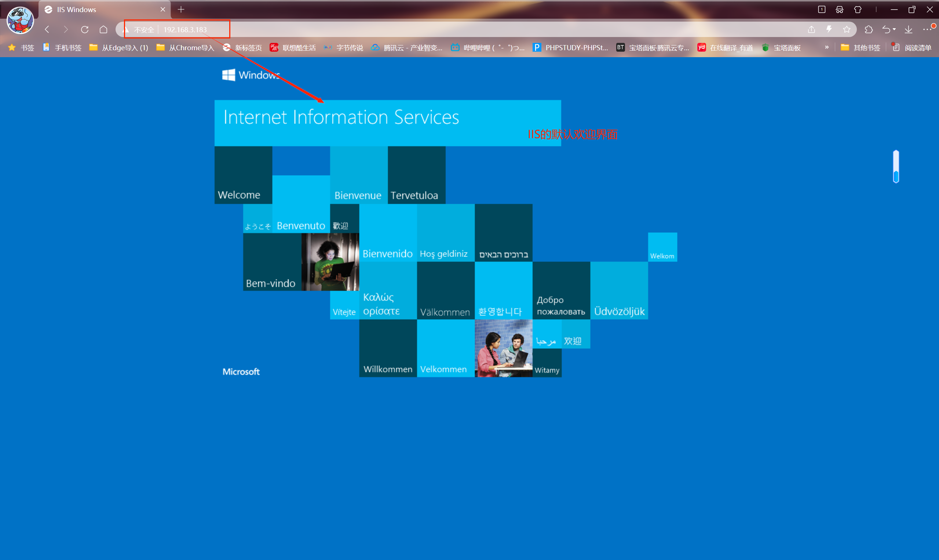Screen dimensions: 939x560
Task: Click the Vítejte tile
Action: pyautogui.click(x=344, y=305)
